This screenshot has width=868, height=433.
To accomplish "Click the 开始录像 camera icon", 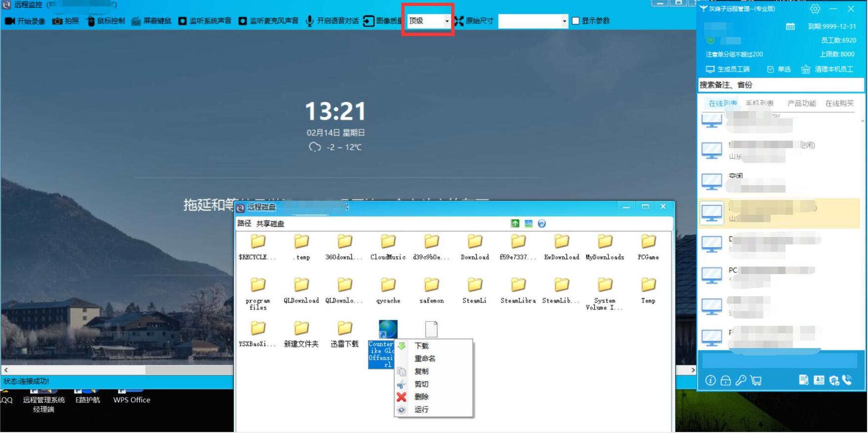I will click(x=10, y=21).
